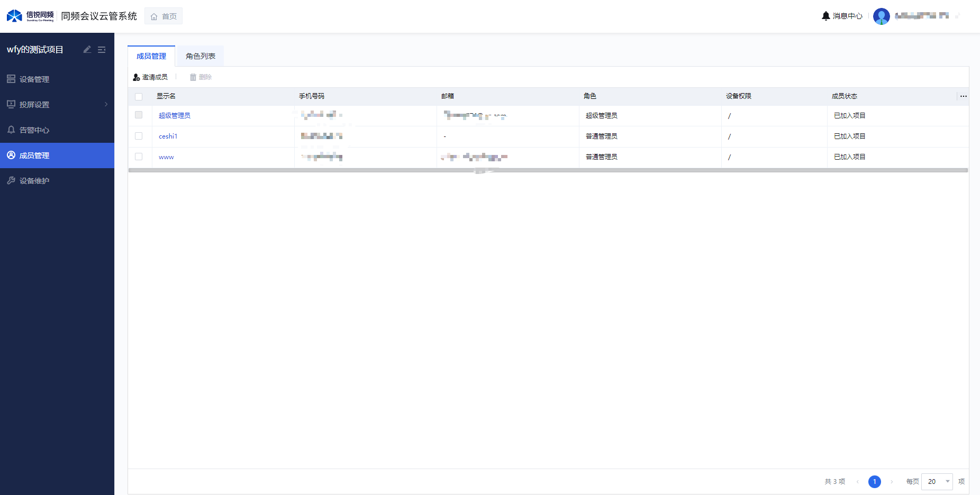This screenshot has width=980, height=495.
Task: Open www member link
Action: [166, 157]
